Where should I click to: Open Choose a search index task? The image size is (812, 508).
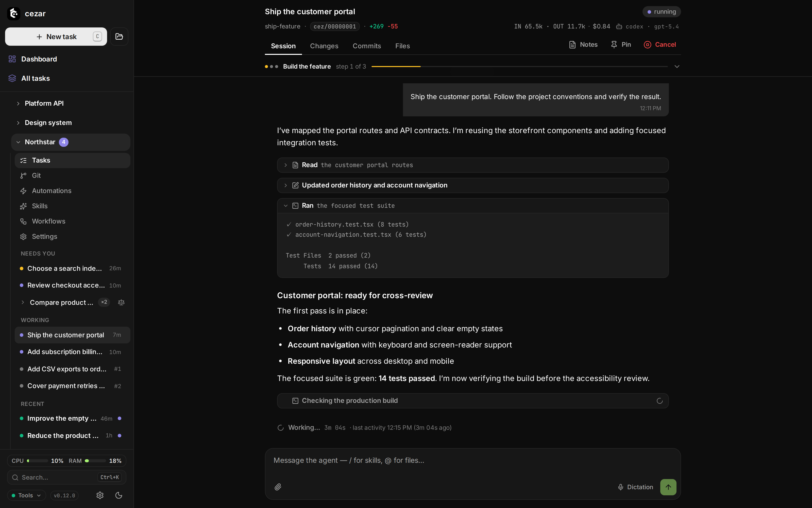[x=72, y=268]
